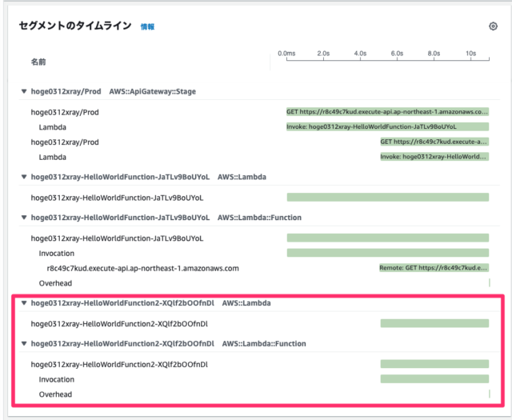Select the first GET execute-api segment bar
The width and height of the screenshot is (512, 420).
click(x=387, y=112)
